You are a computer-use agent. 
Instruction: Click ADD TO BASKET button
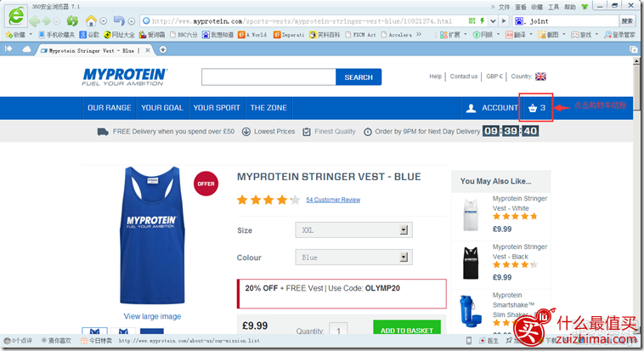pyautogui.click(x=407, y=329)
